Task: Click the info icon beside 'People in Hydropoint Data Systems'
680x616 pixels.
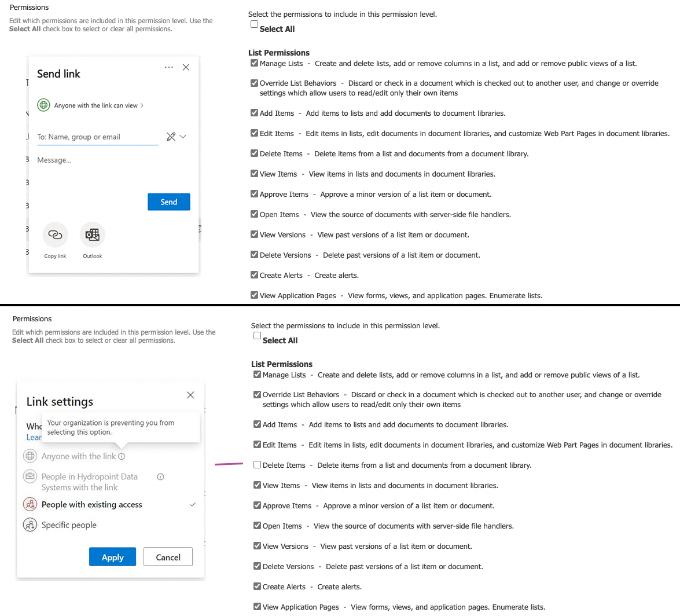Action: point(160,476)
